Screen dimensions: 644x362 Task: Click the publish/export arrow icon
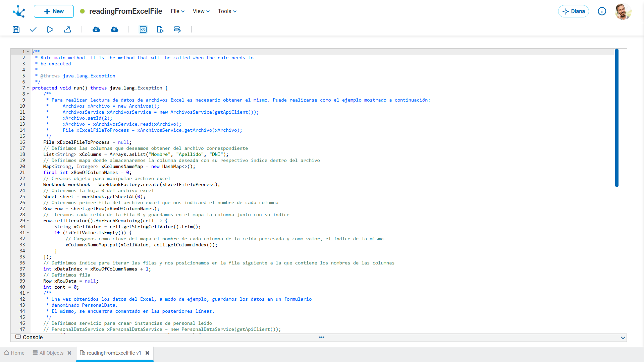tap(67, 29)
